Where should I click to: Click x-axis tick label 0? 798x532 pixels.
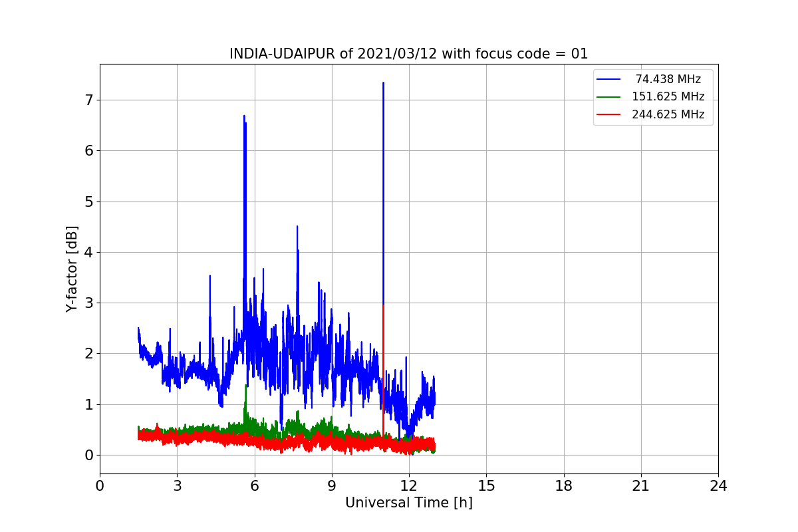(x=100, y=486)
